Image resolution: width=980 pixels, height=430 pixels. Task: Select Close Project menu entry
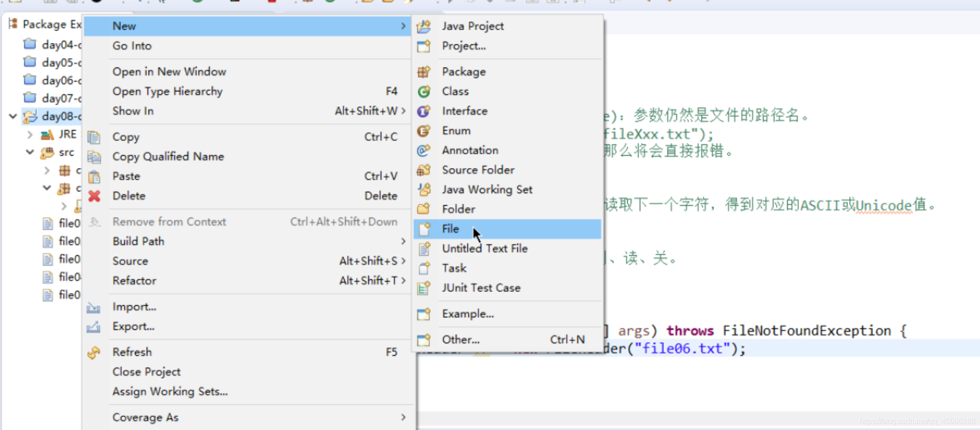147,372
